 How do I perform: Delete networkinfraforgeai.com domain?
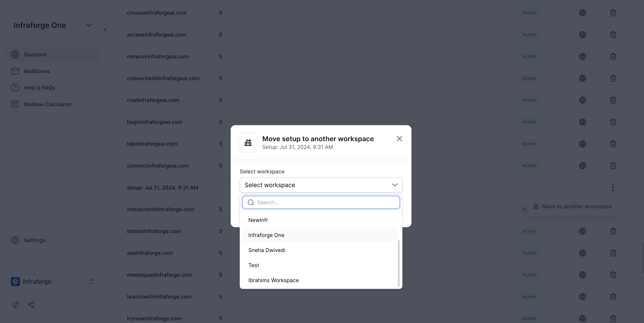tap(613, 56)
